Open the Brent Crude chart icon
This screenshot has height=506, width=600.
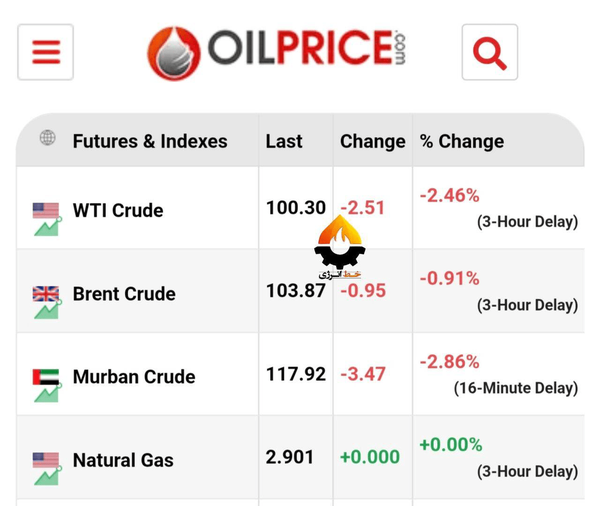(47, 310)
